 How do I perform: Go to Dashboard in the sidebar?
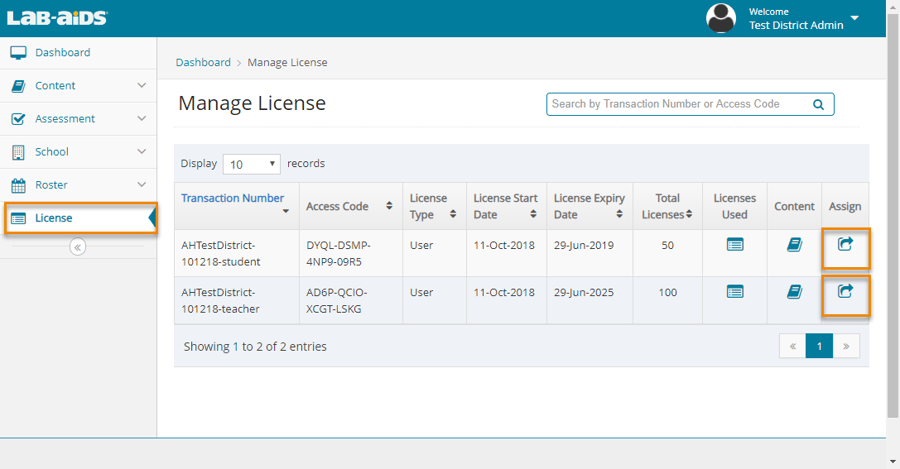tap(62, 53)
